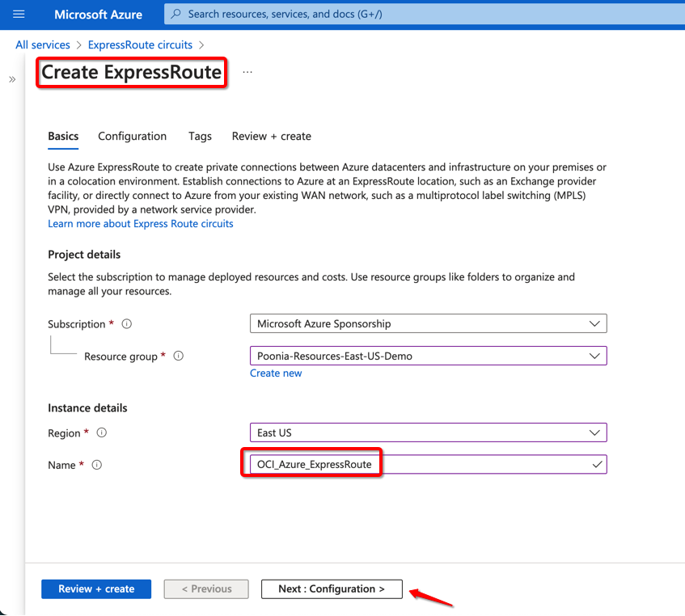
Task: Click Create new resource group link
Action: (276, 373)
